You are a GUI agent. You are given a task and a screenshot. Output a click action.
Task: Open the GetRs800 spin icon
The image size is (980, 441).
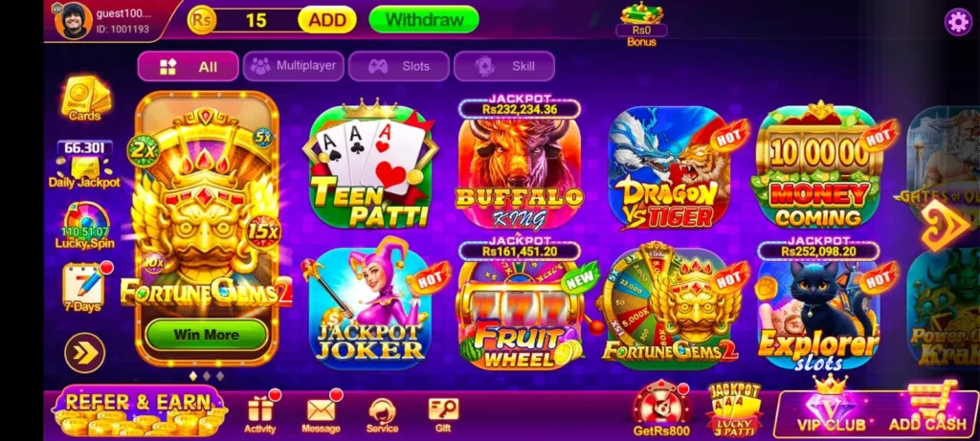[661, 409]
